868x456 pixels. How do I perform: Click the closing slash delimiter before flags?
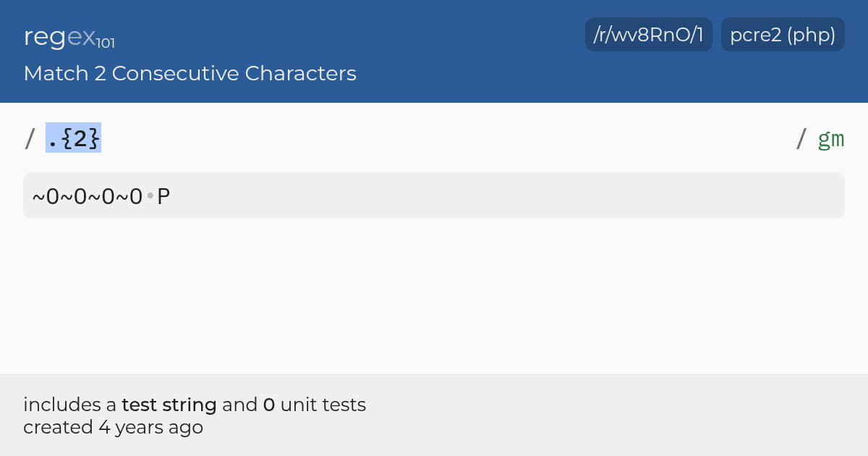tap(801, 138)
